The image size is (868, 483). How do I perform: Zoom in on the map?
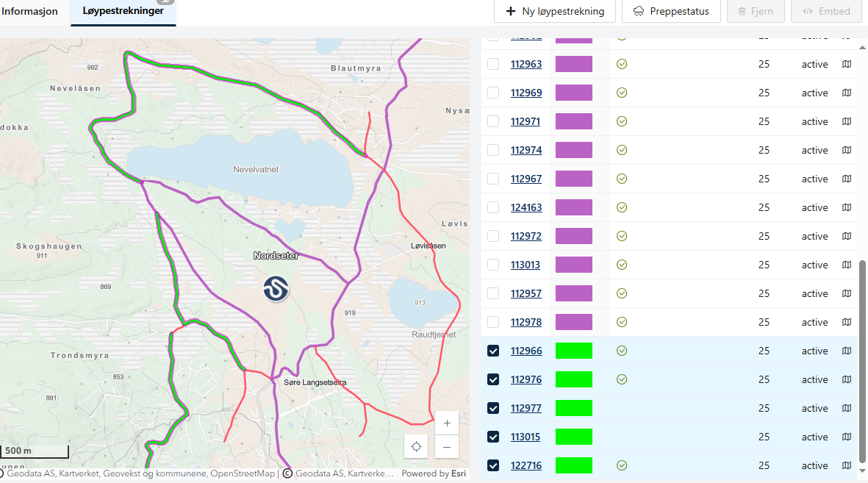pos(447,423)
